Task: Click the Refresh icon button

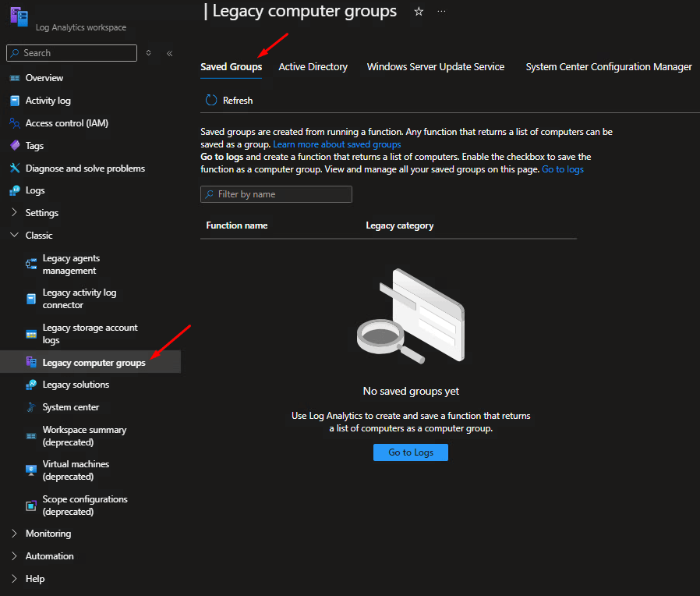Action: (x=211, y=101)
